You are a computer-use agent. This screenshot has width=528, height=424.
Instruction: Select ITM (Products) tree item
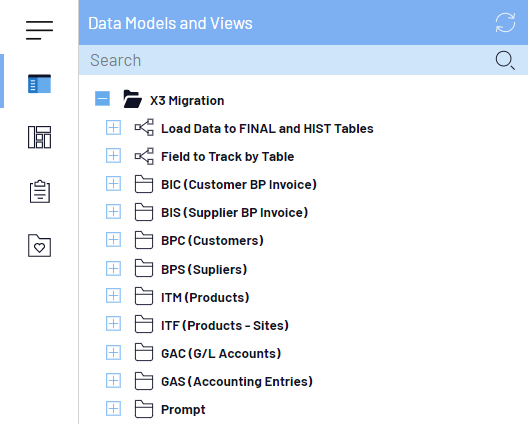(x=205, y=298)
